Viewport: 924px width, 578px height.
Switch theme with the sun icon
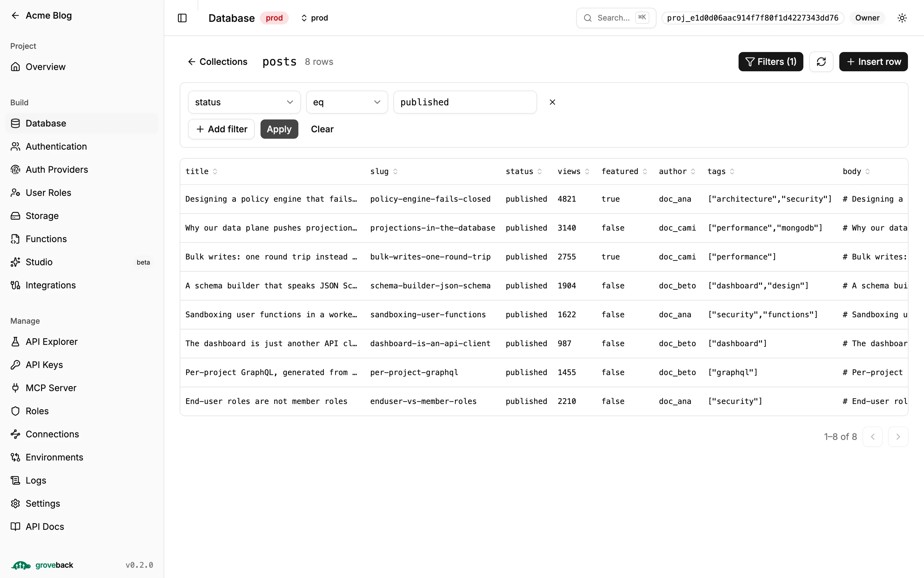(x=902, y=18)
